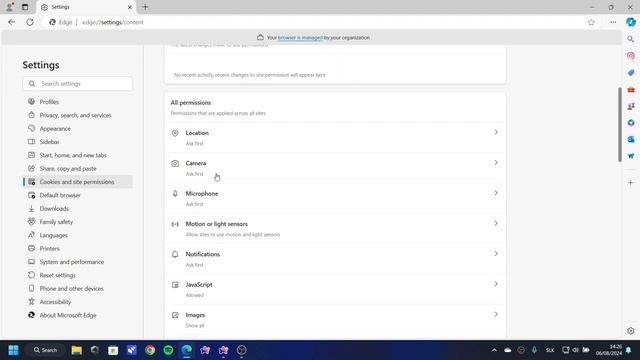640x360 pixels.
Task: Go to Profiles settings
Action: (78, 102)
